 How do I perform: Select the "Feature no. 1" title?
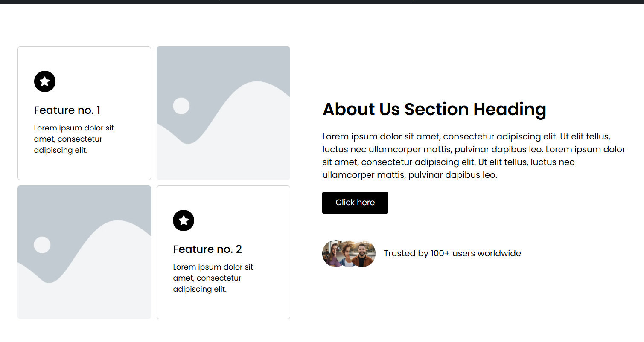click(67, 110)
